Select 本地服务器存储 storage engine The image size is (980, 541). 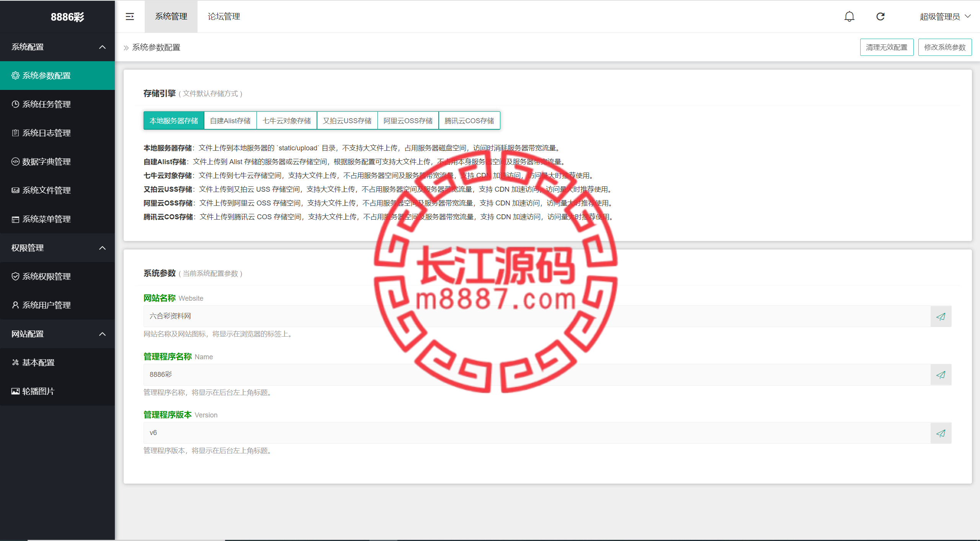pyautogui.click(x=174, y=121)
